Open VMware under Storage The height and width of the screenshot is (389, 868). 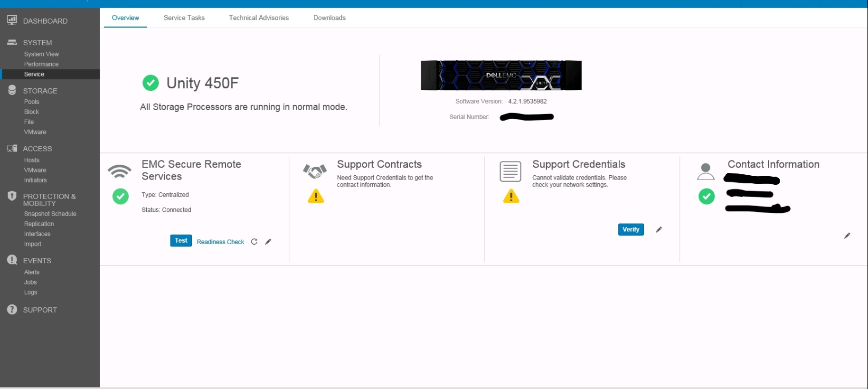tap(35, 132)
